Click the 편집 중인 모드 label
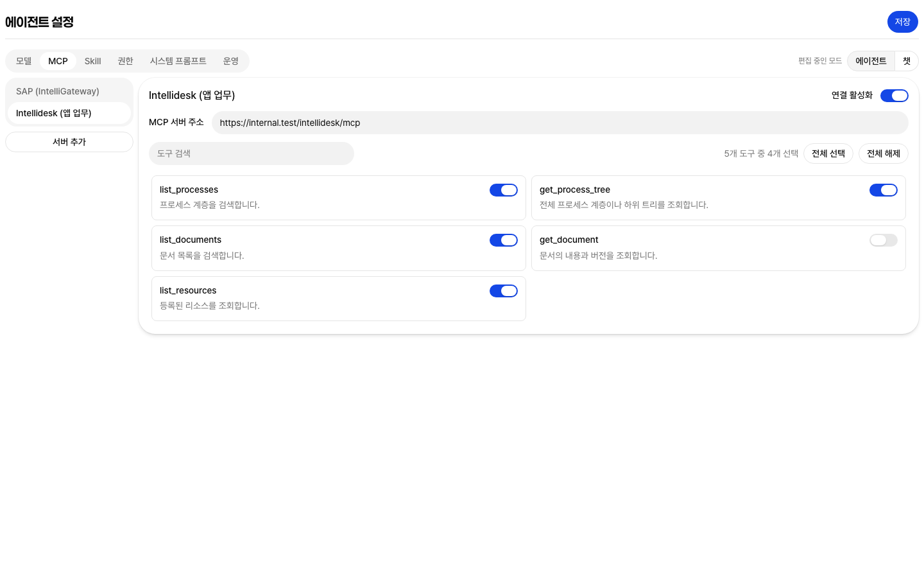This screenshot has height=578, width=924. pos(820,61)
